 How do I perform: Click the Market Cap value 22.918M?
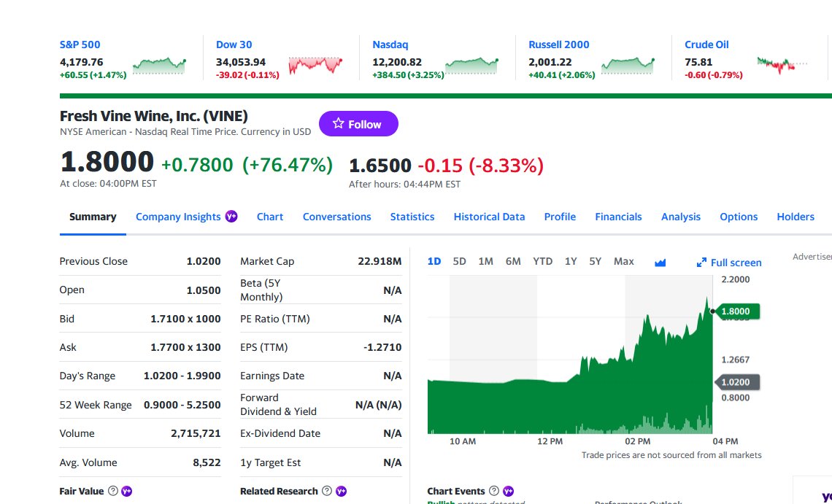point(380,261)
